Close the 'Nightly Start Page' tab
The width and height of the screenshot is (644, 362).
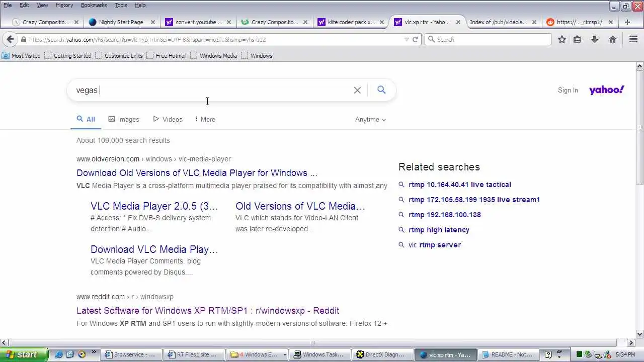pyautogui.click(x=153, y=22)
